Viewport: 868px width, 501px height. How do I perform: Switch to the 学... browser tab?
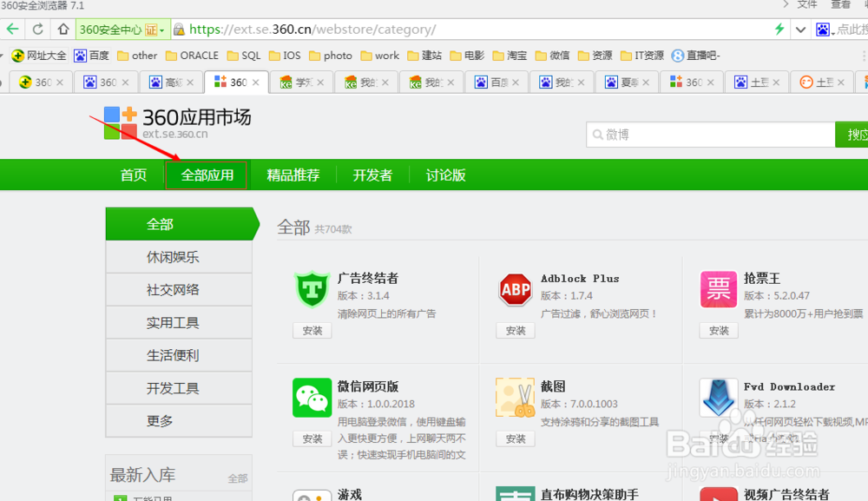tap(302, 82)
